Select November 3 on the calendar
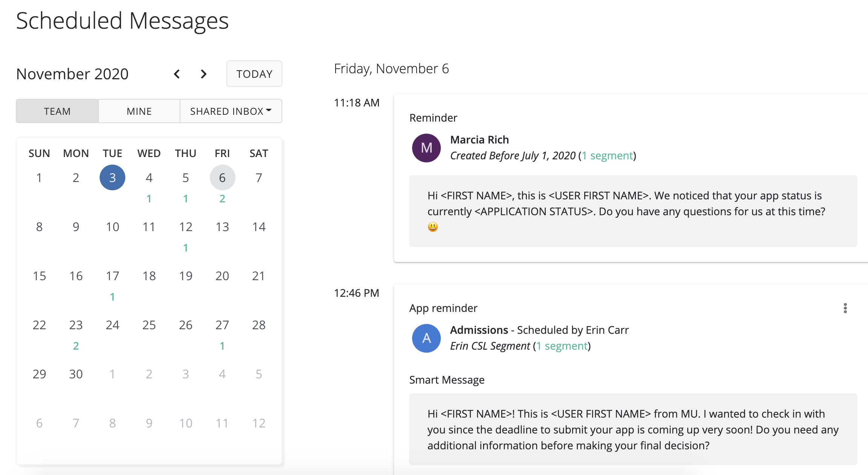Image resolution: width=868 pixels, height=475 pixels. click(x=112, y=177)
